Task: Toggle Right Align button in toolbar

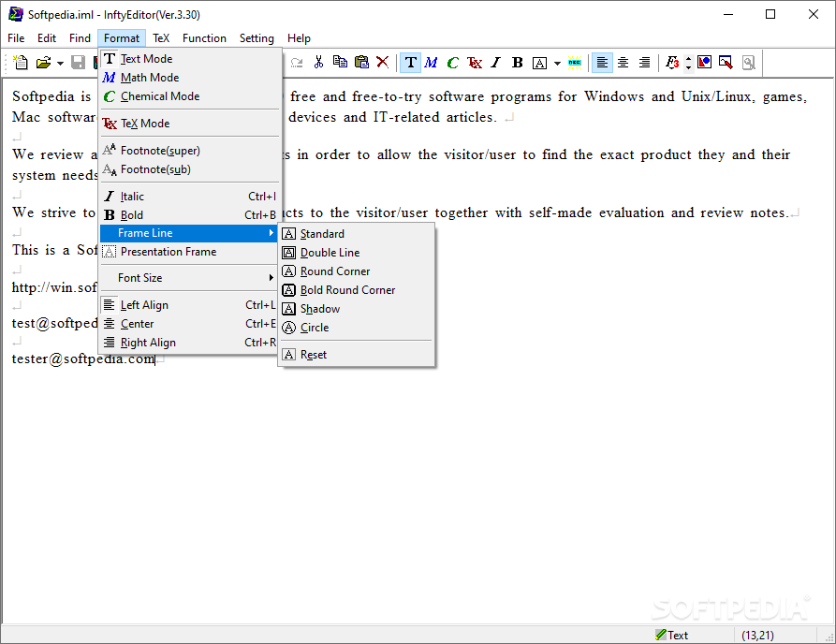Action: coord(644,63)
